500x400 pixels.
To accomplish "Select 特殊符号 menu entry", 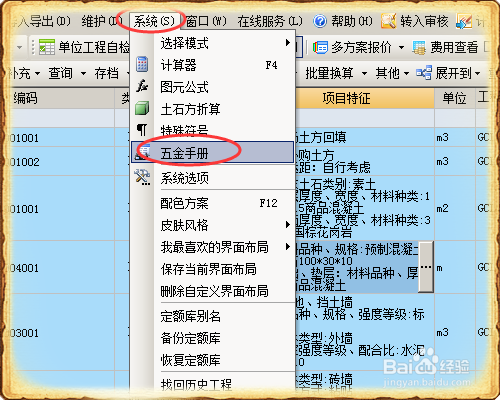I will tap(213, 130).
